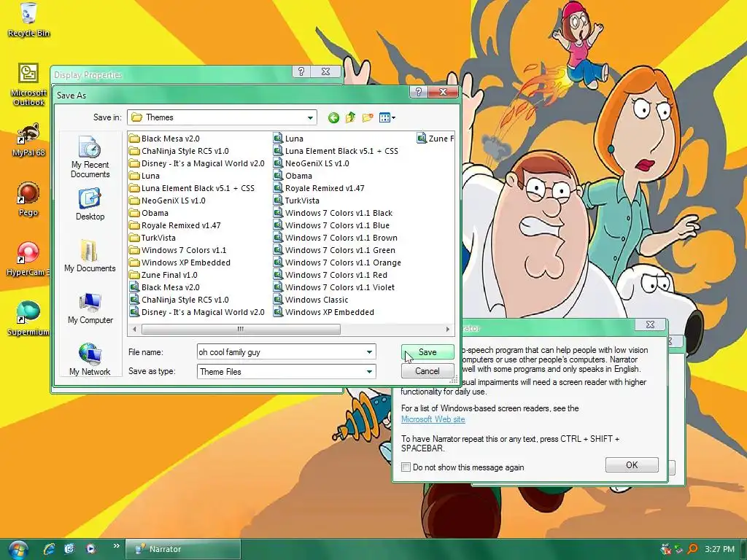Click the Save As help question-mark button
This screenshot has height=560, width=747.
click(418, 92)
